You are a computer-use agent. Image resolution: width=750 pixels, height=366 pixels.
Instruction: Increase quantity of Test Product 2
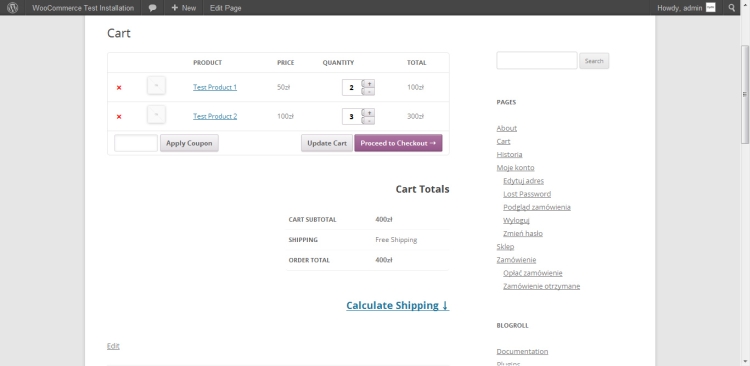368,113
